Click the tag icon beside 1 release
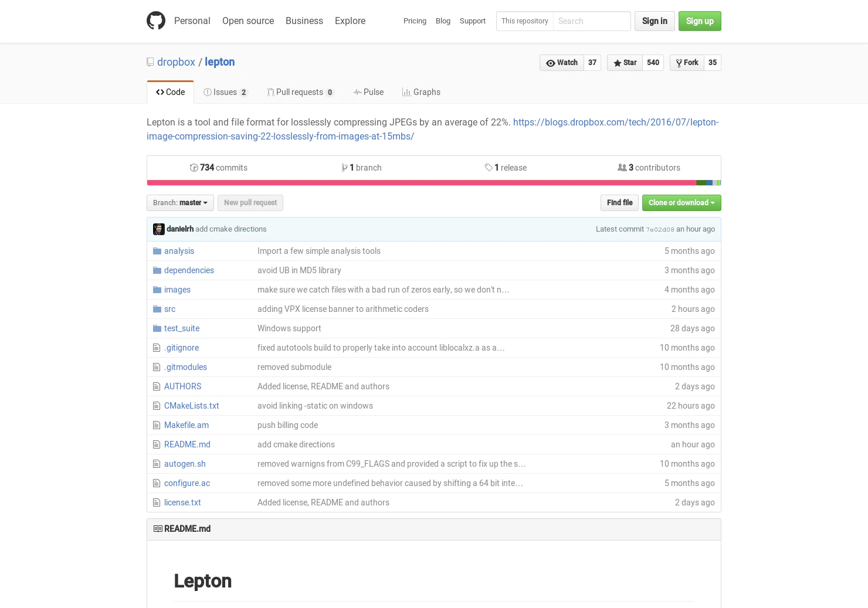Screen dimensions: 868x608 coord(489,168)
